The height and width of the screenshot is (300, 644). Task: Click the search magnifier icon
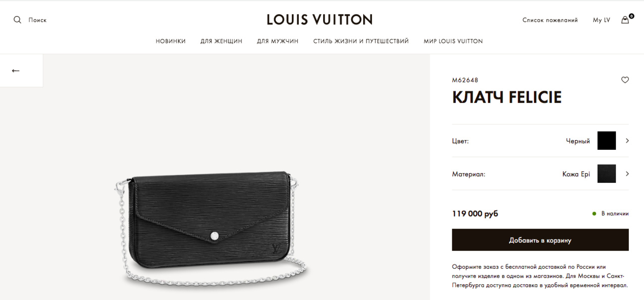pyautogui.click(x=18, y=20)
